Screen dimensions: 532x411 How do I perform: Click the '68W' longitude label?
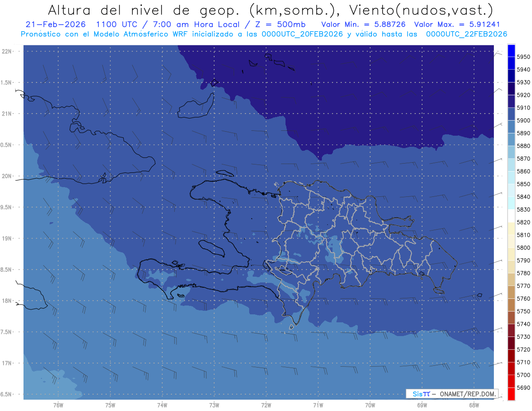click(474, 405)
